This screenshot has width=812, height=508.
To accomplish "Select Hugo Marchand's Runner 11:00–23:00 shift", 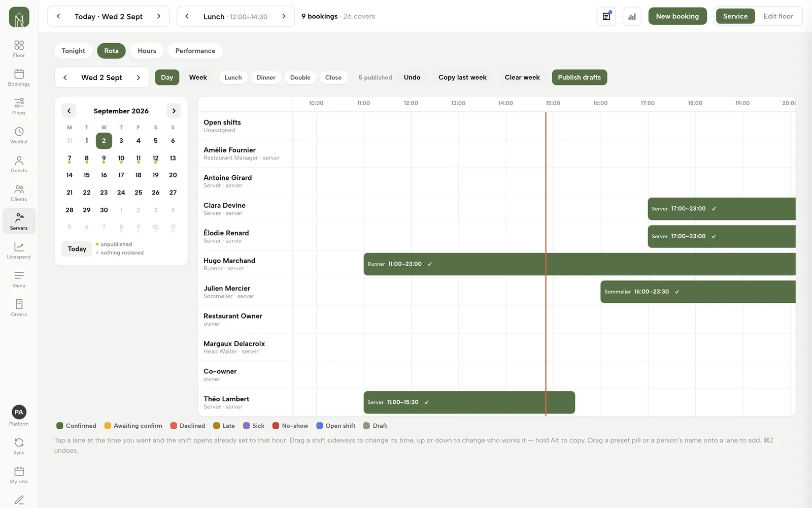I will pos(580,264).
